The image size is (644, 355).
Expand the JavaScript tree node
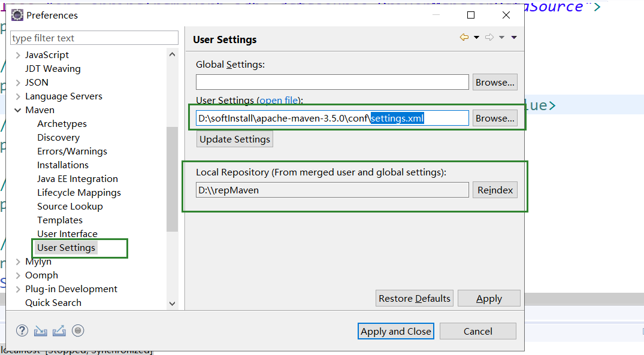coord(17,55)
